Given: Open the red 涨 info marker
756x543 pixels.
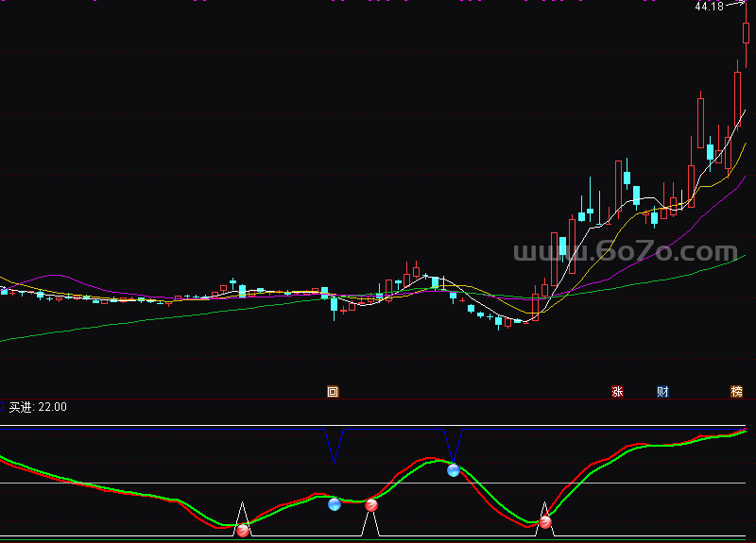Looking at the screenshot, I should 618,391.
